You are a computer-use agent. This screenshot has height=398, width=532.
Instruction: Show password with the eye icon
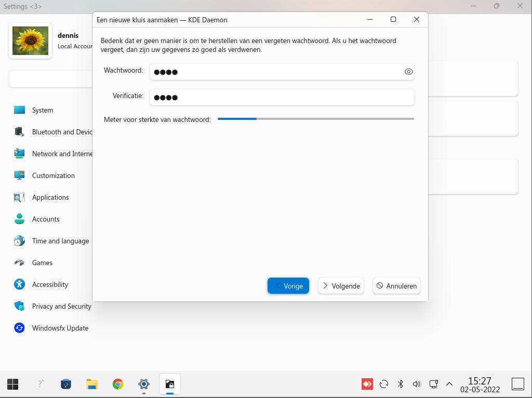[408, 72]
